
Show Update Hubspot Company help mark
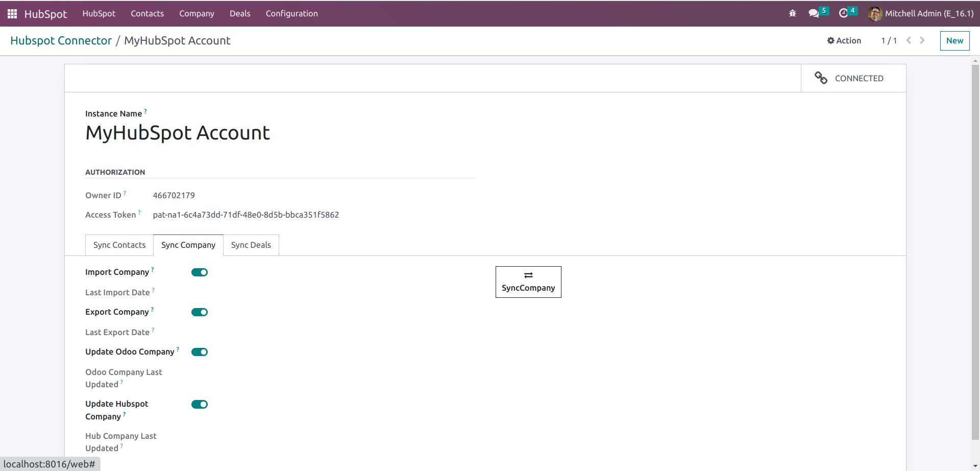pos(124,414)
